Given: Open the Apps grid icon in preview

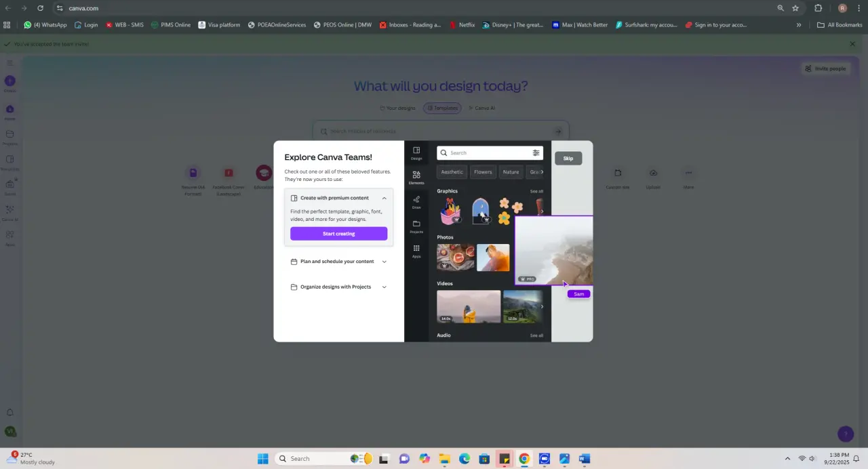Looking at the screenshot, I should click(x=416, y=251).
